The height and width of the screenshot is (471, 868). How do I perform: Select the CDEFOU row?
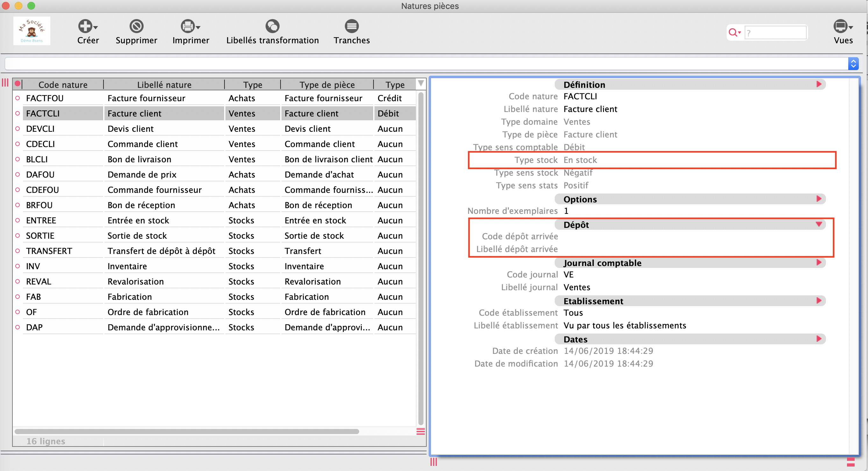tap(219, 190)
